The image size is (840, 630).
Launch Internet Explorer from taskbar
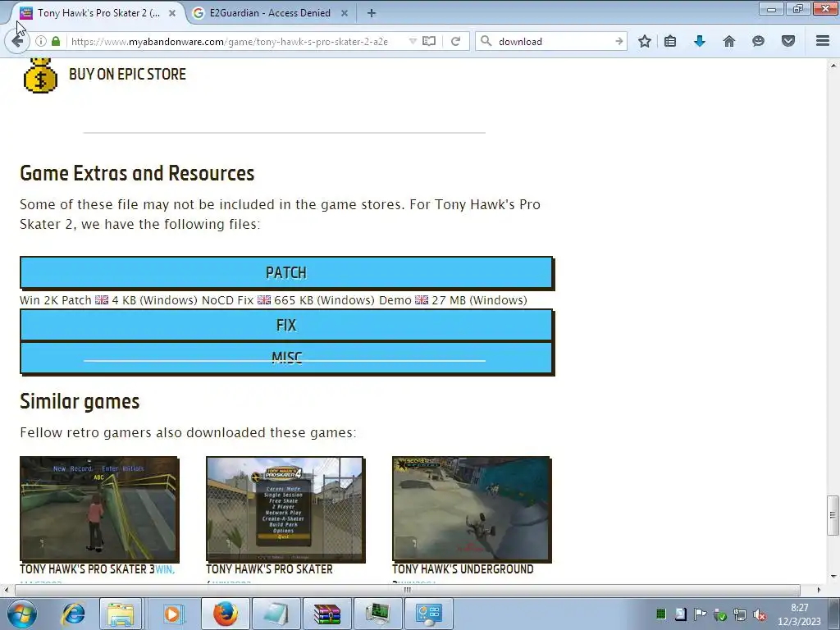(73, 614)
